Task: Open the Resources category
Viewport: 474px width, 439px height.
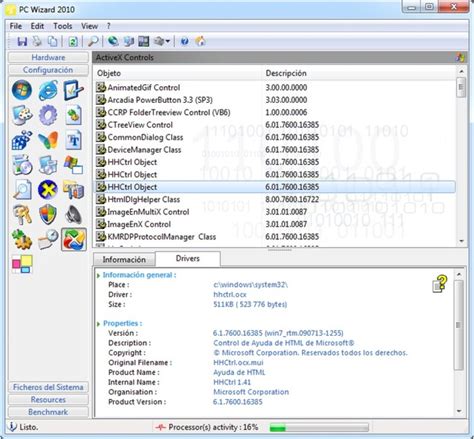Action: tap(48, 400)
